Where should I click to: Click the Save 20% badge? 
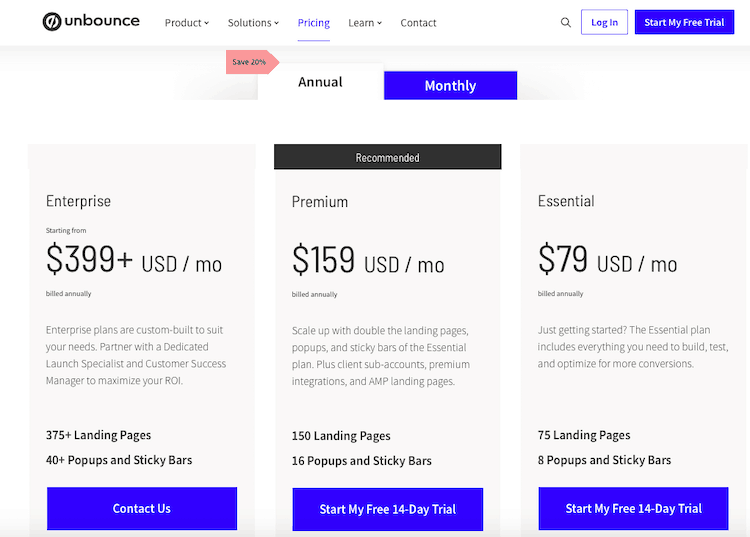[x=253, y=62]
